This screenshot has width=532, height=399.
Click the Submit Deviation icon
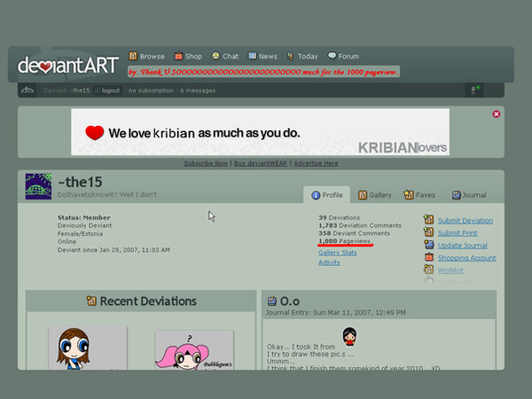click(x=428, y=220)
